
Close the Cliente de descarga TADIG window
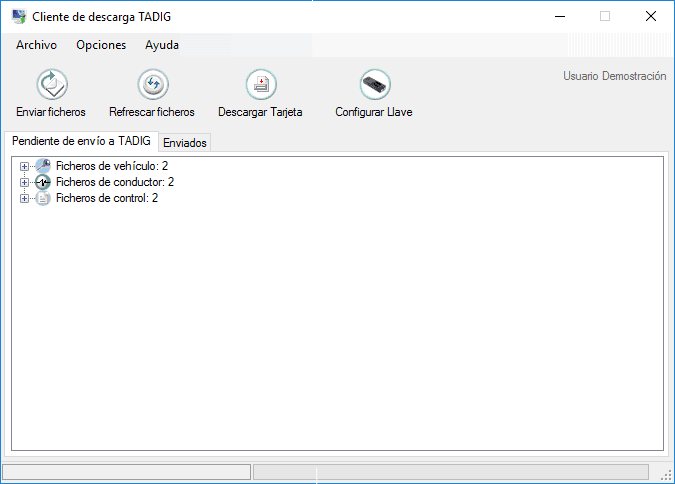click(651, 17)
